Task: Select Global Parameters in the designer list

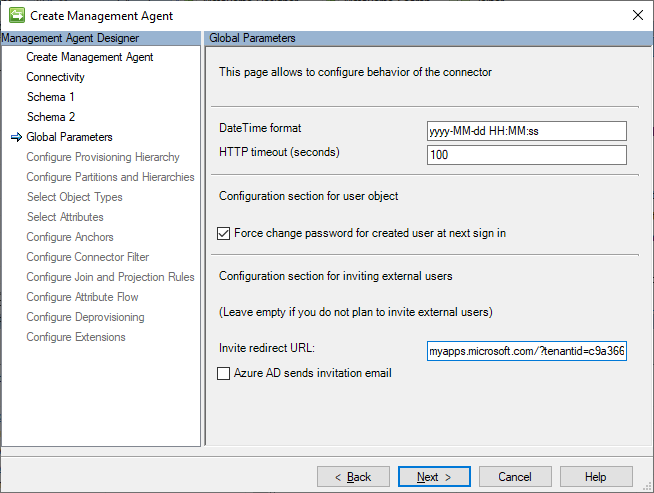Action: pyautogui.click(x=69, y=137)
